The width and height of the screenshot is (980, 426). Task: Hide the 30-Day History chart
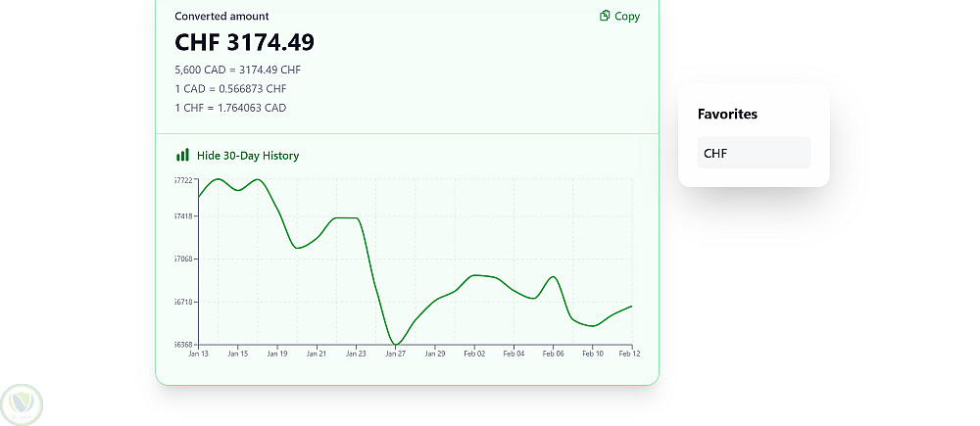pos(247,156)
